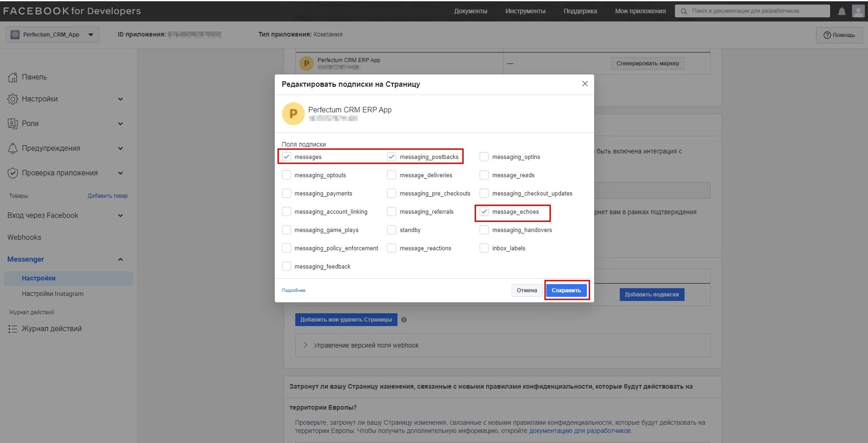Uncheck the messages checkbox
The image size is (868, 443).
[287, 157]
